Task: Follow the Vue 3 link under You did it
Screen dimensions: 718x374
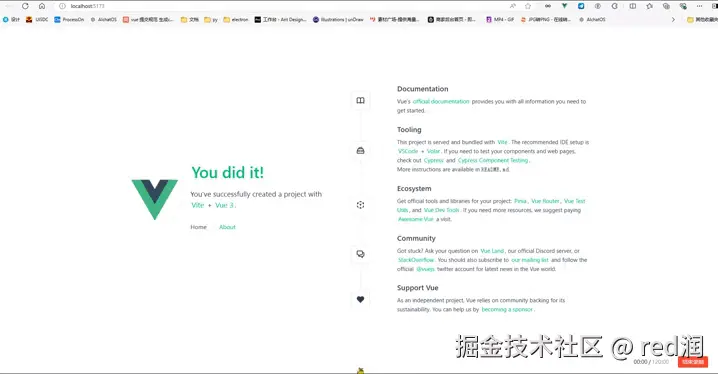Action: pos(224,205)
